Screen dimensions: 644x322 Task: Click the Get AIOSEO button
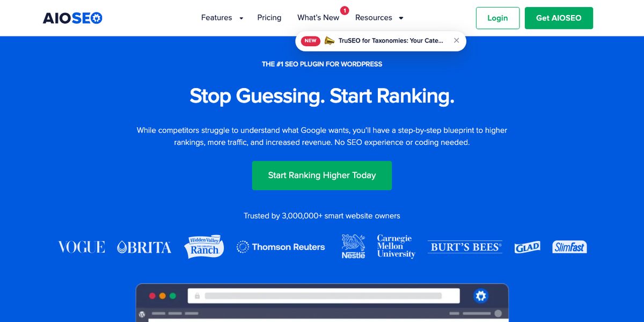point(559,18)
